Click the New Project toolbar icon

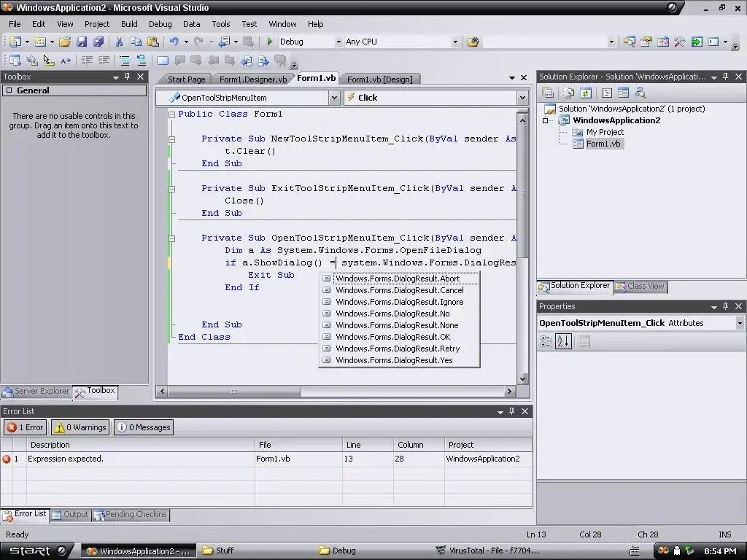[x=15, y=42]
